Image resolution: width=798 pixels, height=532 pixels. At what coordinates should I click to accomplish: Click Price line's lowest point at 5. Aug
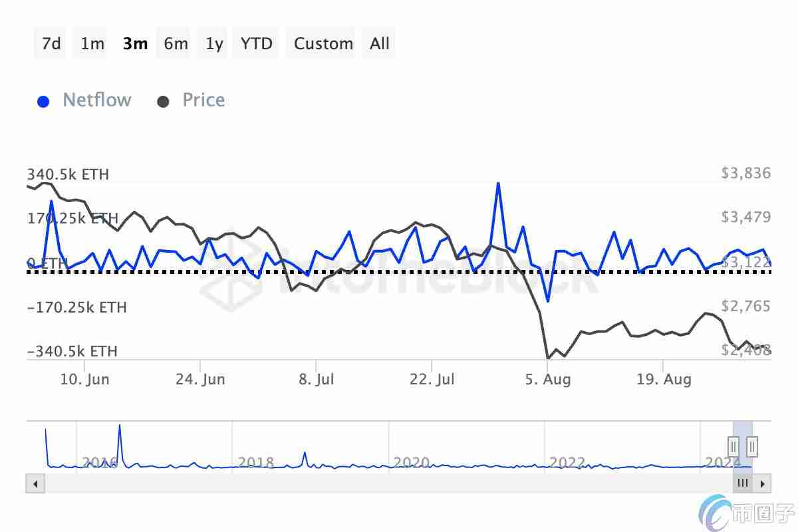548,358
